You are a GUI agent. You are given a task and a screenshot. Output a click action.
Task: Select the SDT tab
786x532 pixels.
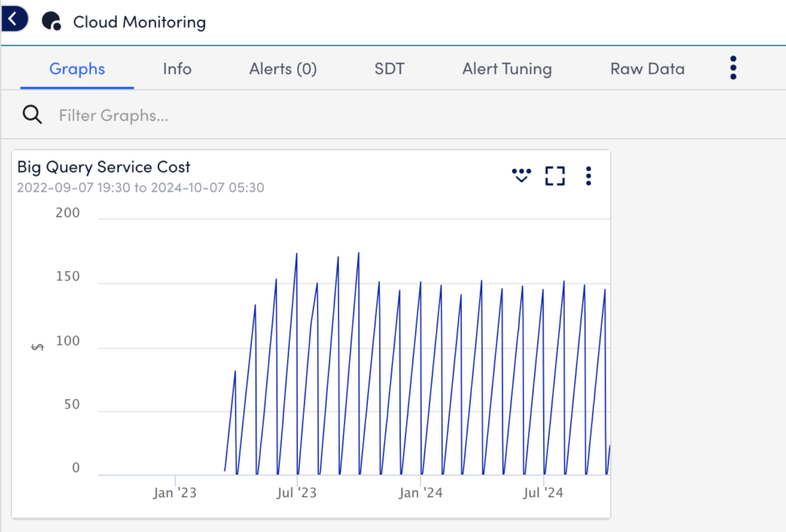click(389, 68)
